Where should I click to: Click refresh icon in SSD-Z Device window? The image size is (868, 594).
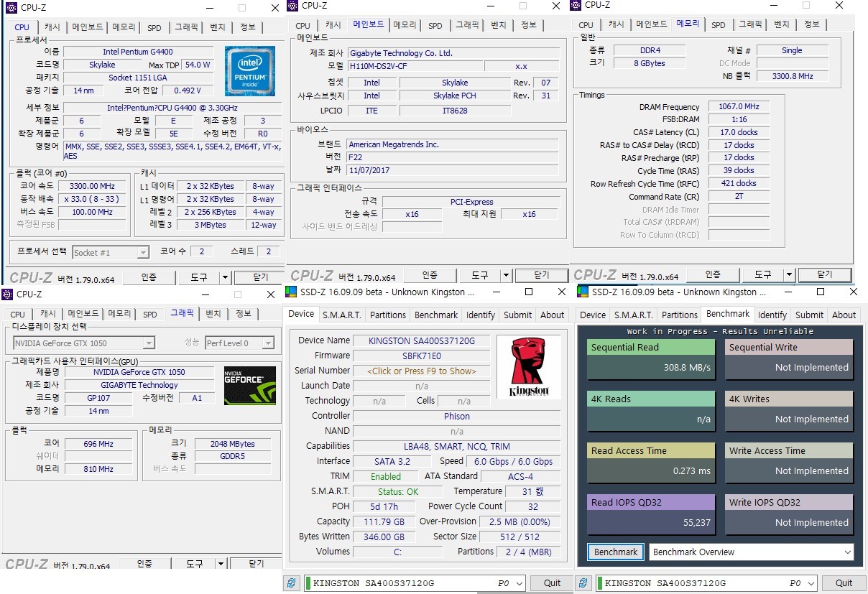(x=292, y=583)
